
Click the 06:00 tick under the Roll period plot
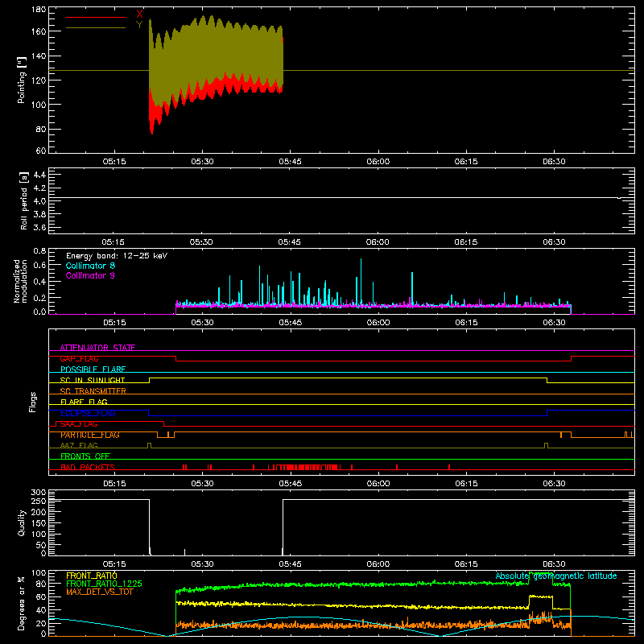point(378,242)
